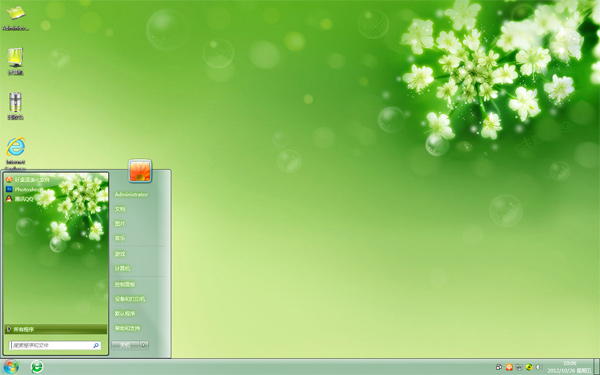This screenshot has width=600, height=375.
Task: Open 音乐 in the Start menu
Action: coord(120,238)
